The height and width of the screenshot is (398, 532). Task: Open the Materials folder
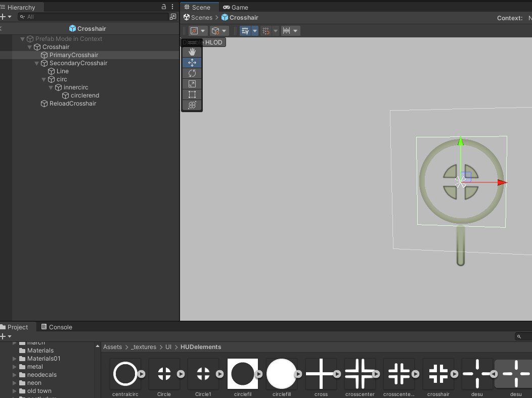click(40, 350)
